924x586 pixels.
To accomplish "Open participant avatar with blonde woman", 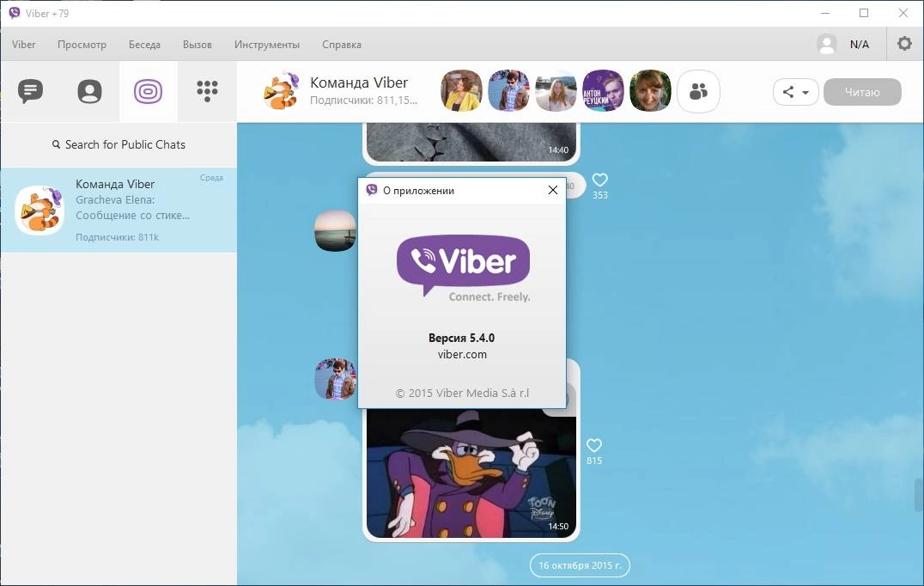I will coord(556,91).
